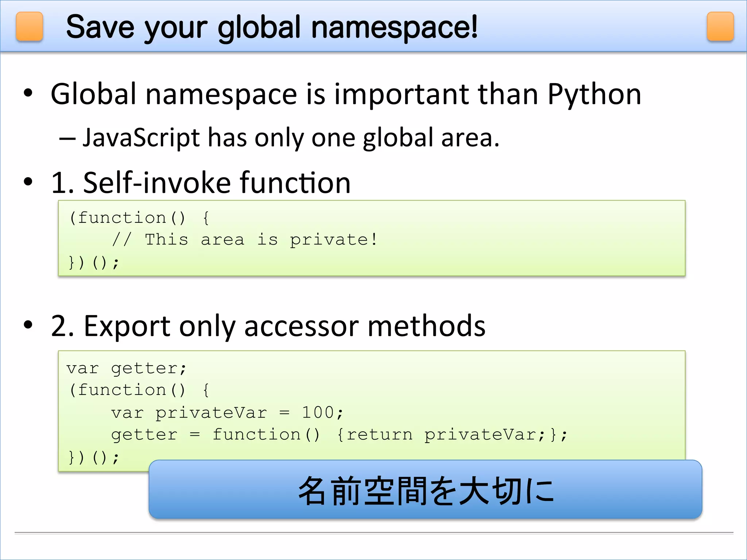Click 'JavaScript has only one global area.' sub-bullet
Image resolution: width=747 pixels, height=560 pixels.
pos(291,138)
